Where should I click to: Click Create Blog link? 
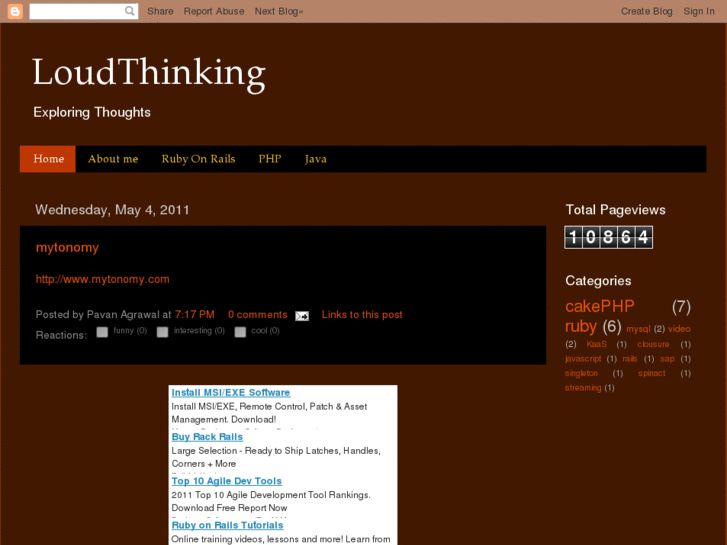(x=646, y=11)
